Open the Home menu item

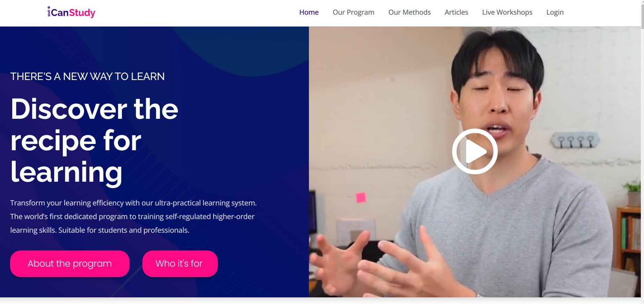[309, 12]
